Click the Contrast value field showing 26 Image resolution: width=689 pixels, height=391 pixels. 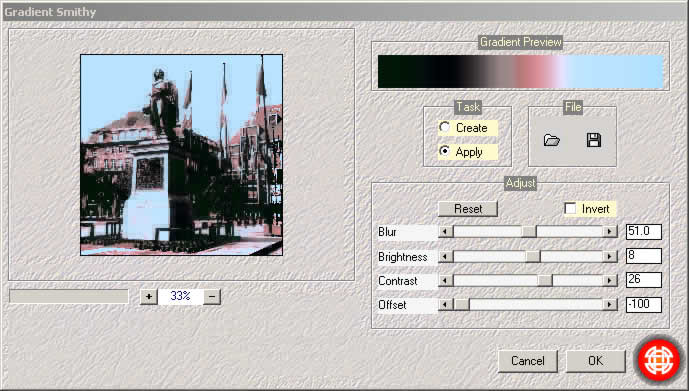pos(644,280)
